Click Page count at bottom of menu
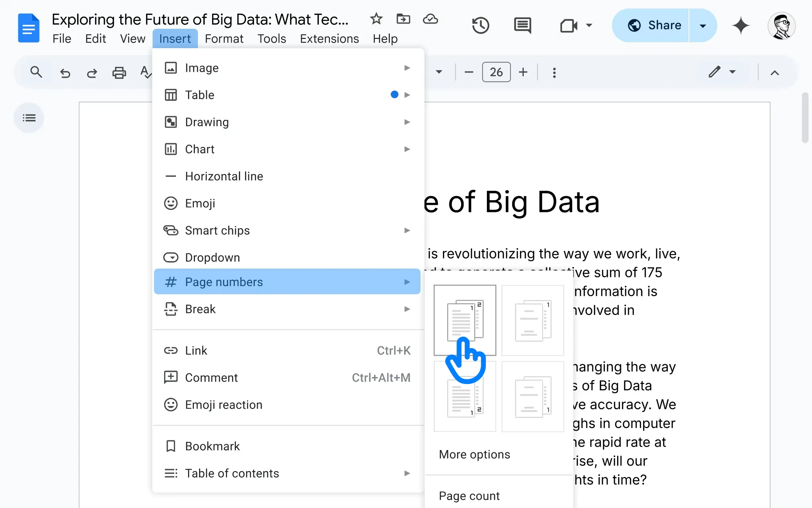Screen dimensions: 812x508 [470, 496]
